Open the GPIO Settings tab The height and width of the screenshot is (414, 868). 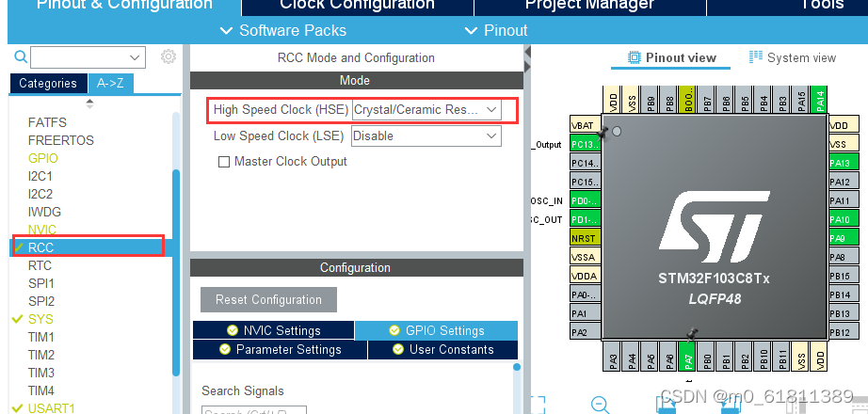(436, 330)
